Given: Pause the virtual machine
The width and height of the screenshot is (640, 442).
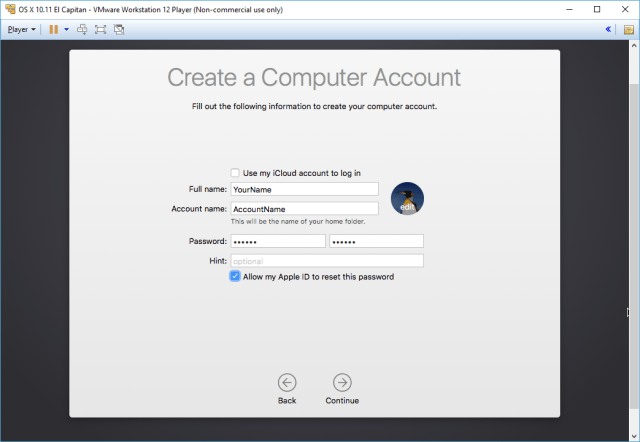Looking at the screenshot, I should (53, 29).
